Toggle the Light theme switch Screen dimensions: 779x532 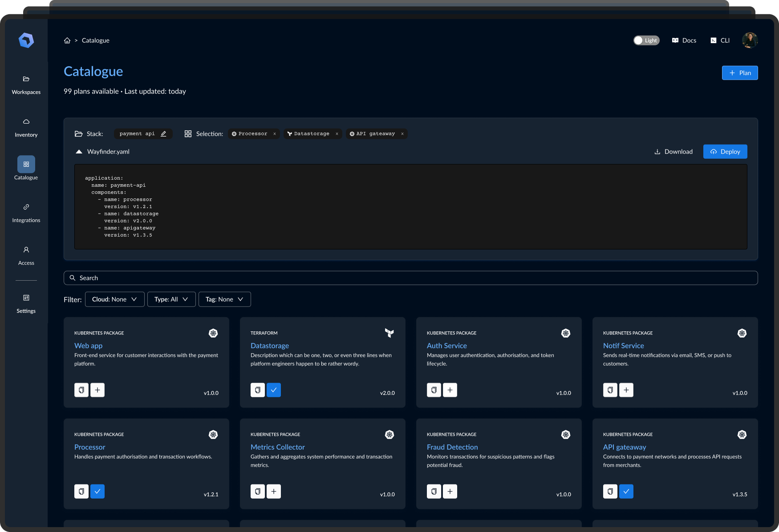tap(646, 40)
